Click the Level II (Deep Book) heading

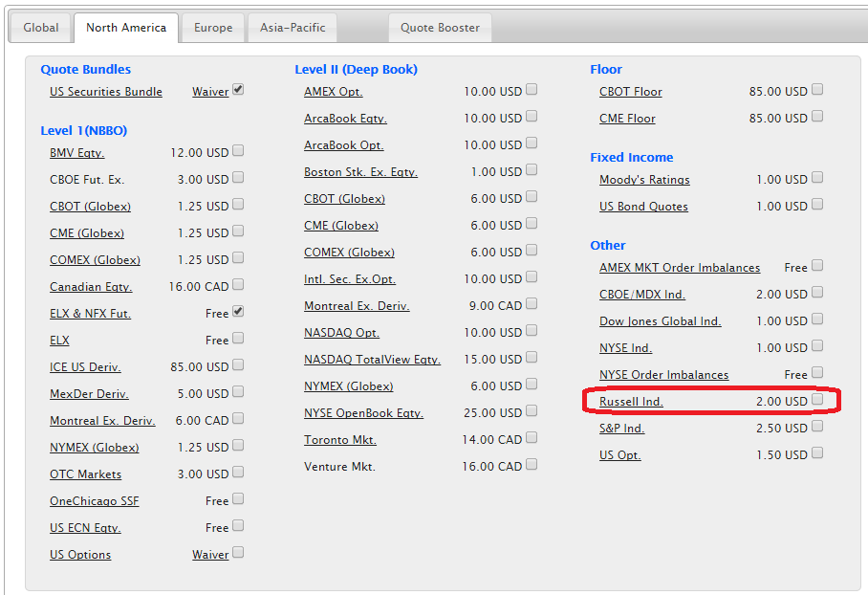(356, 69)
